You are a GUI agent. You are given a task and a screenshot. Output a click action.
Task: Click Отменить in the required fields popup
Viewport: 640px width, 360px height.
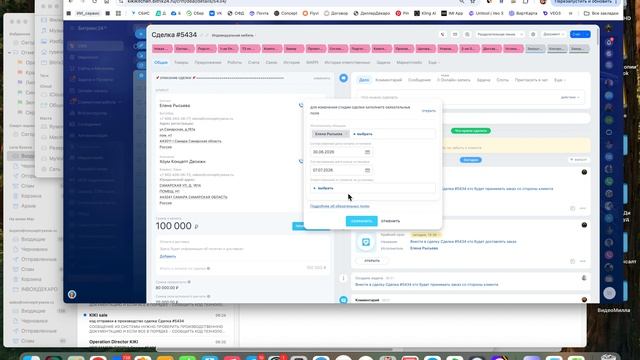(x=391, y=221)
